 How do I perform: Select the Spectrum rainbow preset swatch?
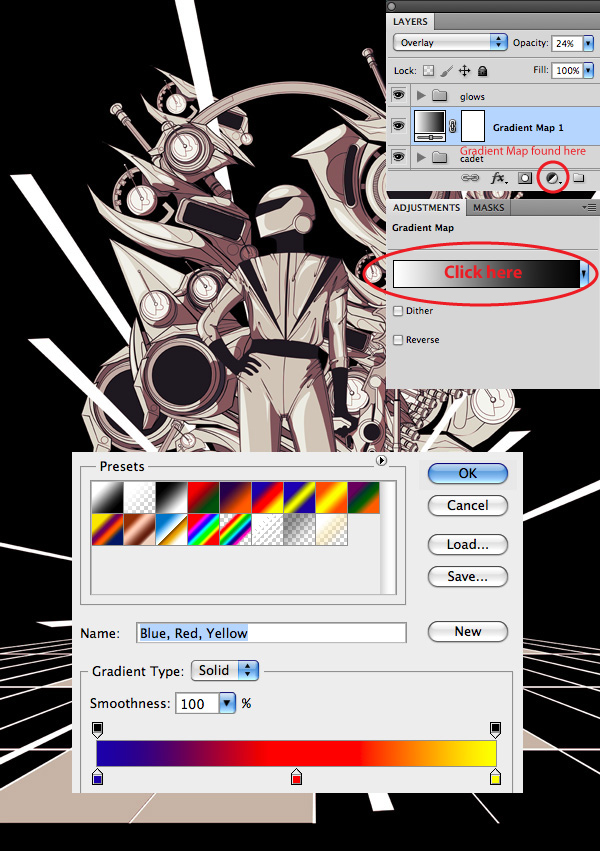[x=203, y=529]
